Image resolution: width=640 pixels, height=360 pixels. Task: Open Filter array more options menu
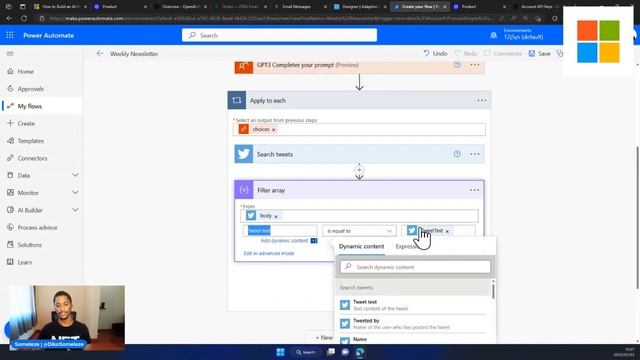click(x=474, y=190)
